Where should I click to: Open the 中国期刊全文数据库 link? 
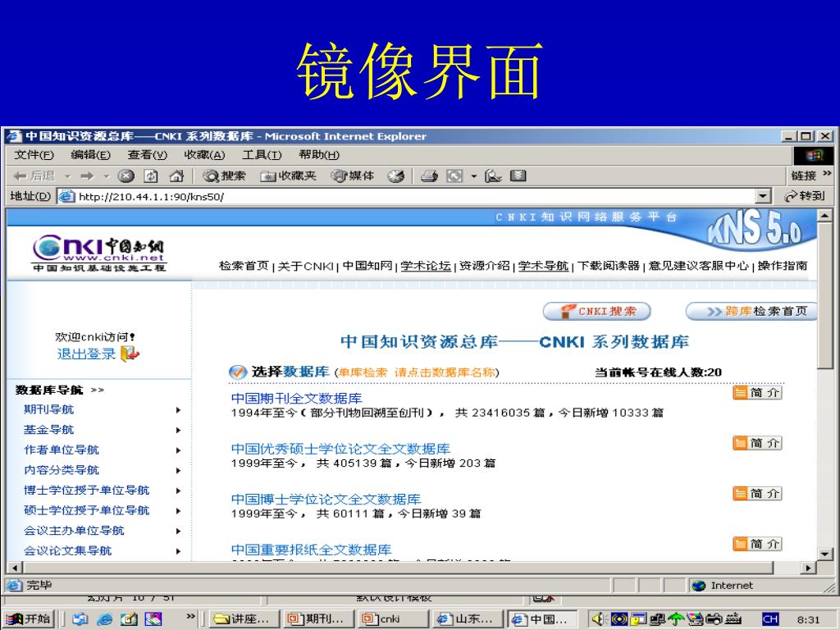pos(296,398)
